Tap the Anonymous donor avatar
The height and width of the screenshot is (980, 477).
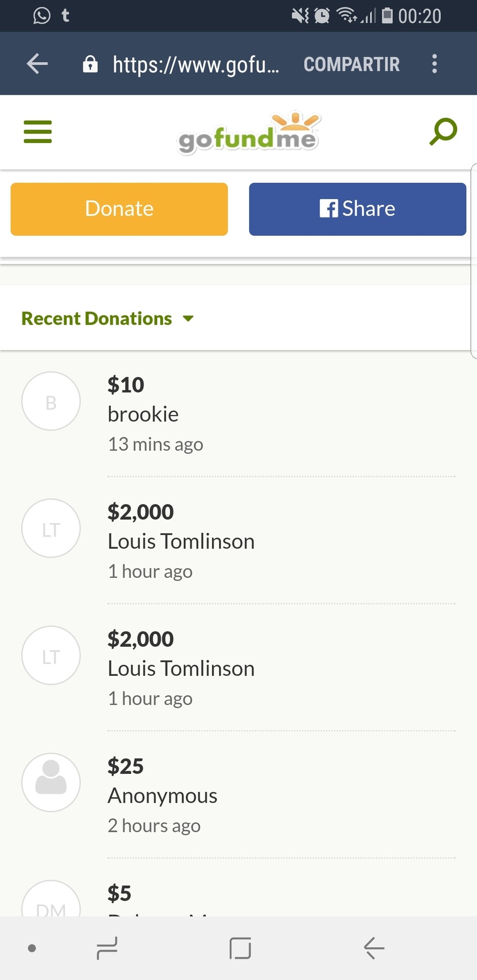pyautogui.click(x=51, y=782)
